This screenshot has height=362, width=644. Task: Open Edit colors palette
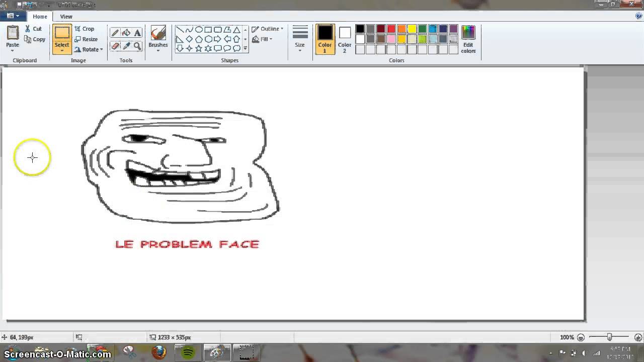click(x=468, y=39)
